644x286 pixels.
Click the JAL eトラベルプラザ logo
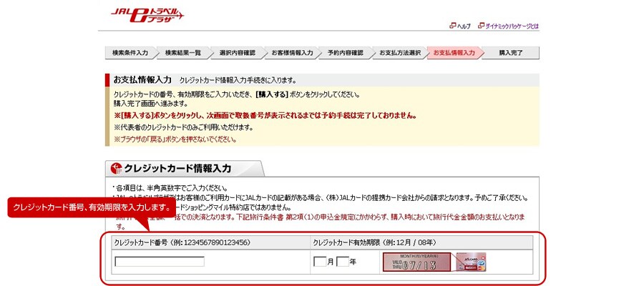pyautogui.click(x=147, y=15)
